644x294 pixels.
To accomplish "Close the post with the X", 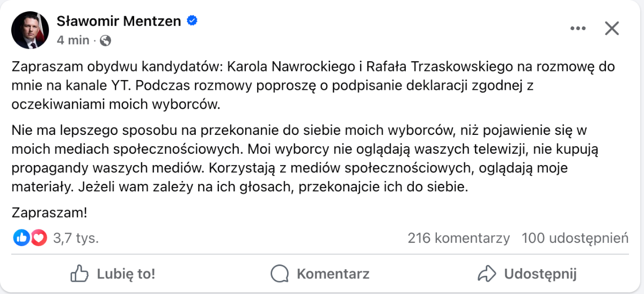I will tap(612, 28).
